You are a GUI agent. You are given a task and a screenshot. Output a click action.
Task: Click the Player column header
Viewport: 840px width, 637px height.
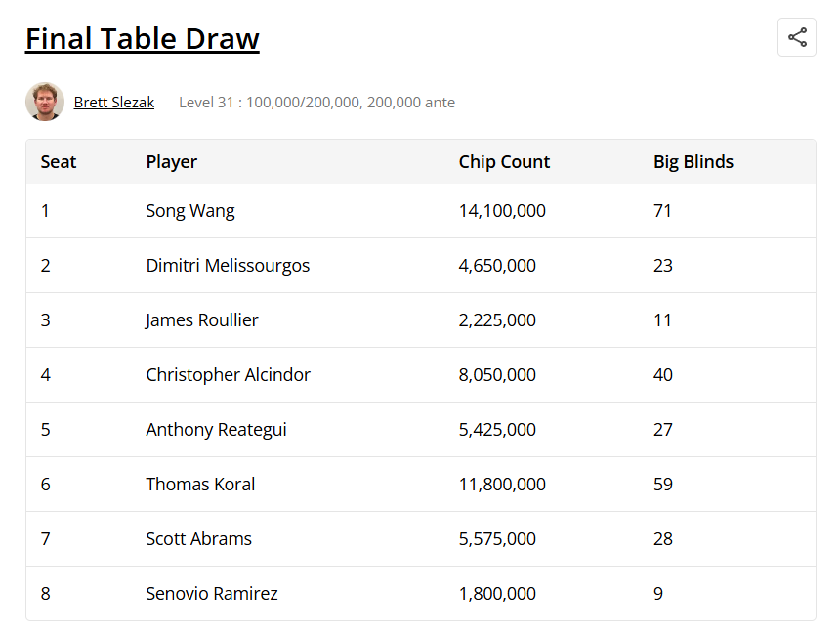pyautogui.click(x=172, y=162)
